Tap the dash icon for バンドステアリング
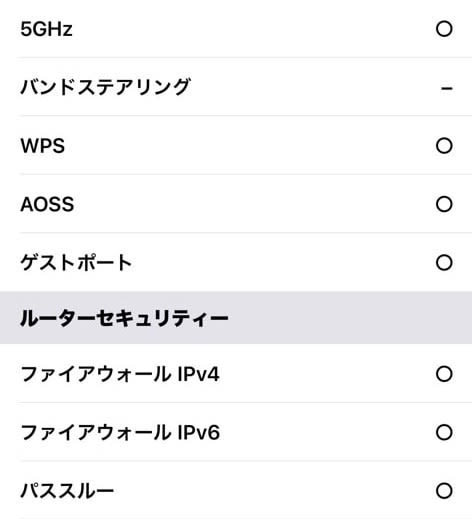This screenshot has width=472, height=519. [x=446, y=88]
